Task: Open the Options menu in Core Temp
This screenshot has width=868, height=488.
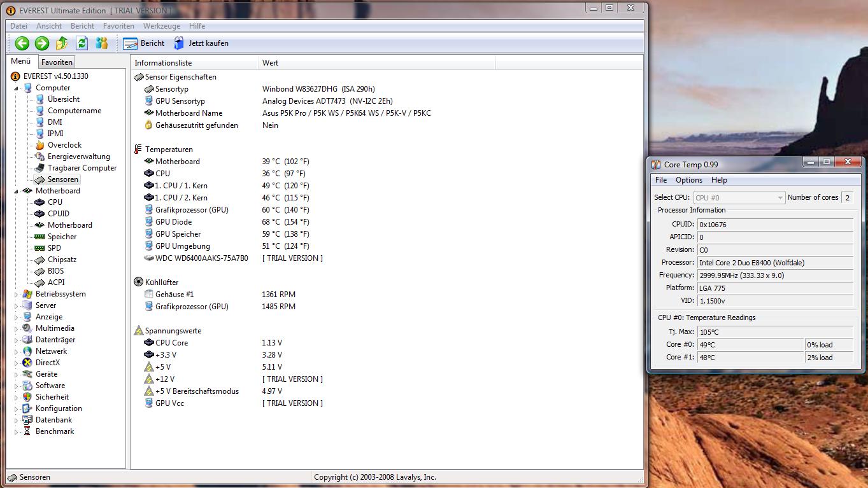Action: (x=689, y=180)
